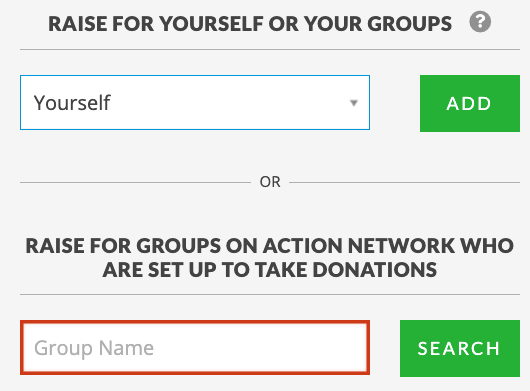Viewport: 530px width, 391px height.
Task: Click the 'Raise for groups on Action Network' heading
Action: tap(270, 258)
